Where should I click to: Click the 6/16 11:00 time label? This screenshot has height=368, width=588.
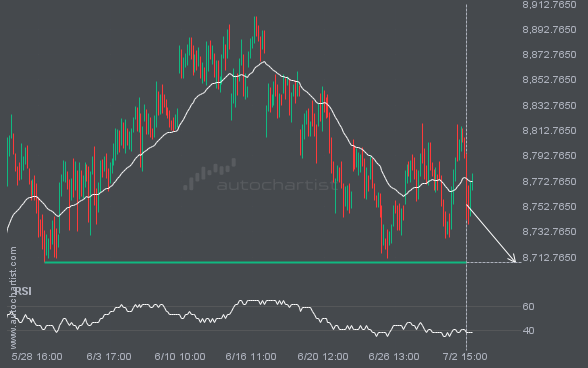click(x=251, y=357)
